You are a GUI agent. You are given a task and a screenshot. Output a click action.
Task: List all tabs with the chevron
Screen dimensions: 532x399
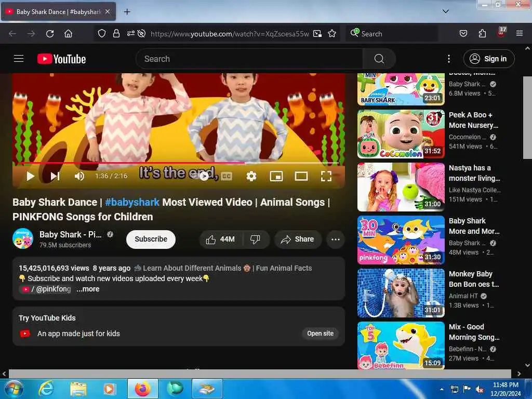445,11
